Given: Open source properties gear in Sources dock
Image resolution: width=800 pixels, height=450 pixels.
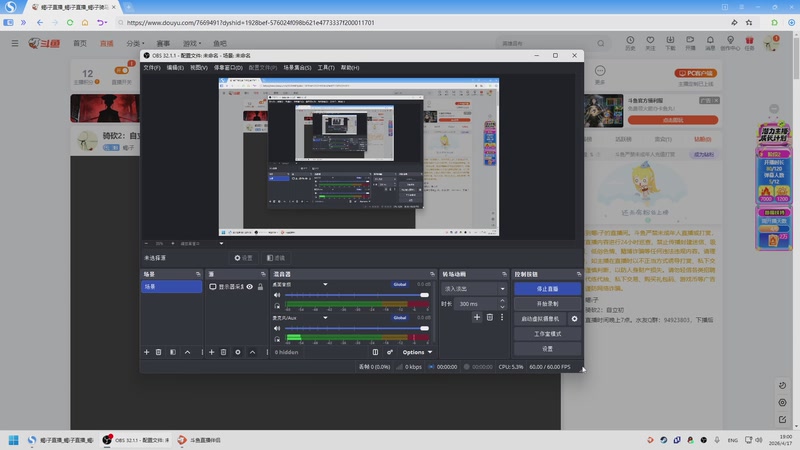Looking at the screenshot, I should pos(238,352).
